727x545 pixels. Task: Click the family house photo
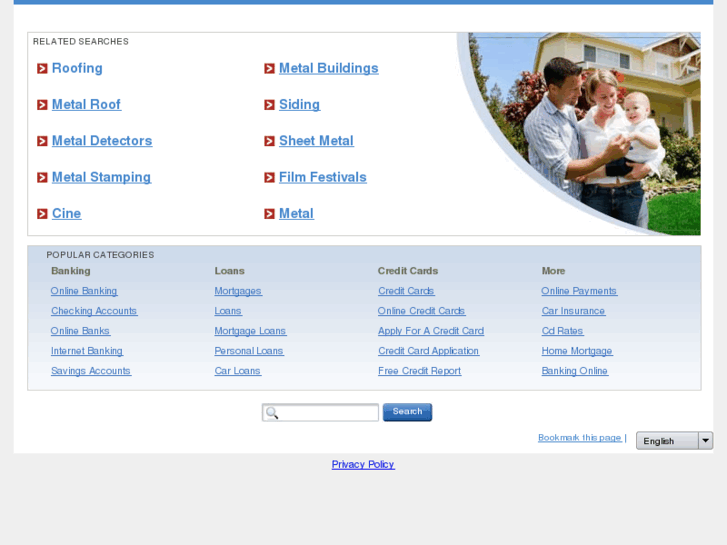point(584,134)
